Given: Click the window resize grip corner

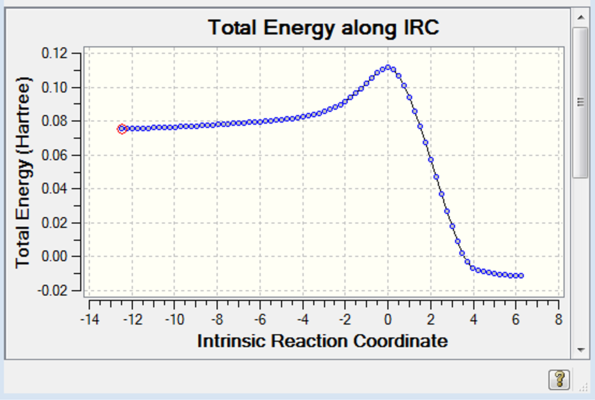Looking at the screenshot, I should [584, 387].
